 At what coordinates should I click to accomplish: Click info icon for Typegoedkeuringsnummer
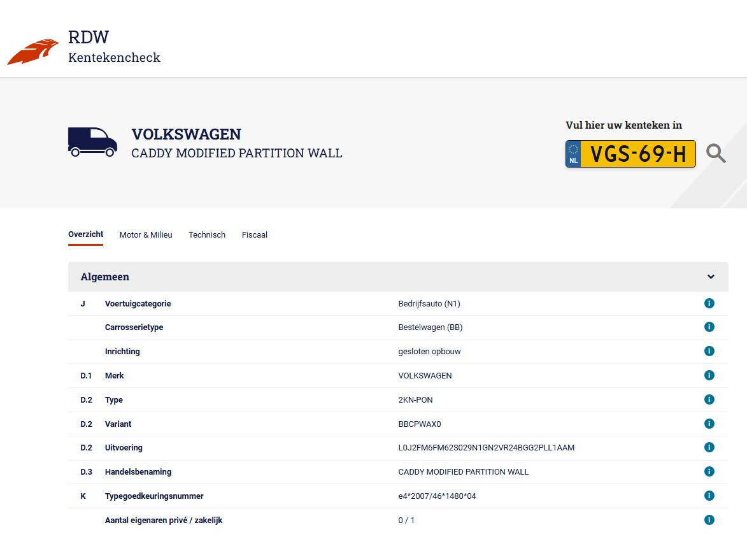pyautogui.click(x=709, y=496)
